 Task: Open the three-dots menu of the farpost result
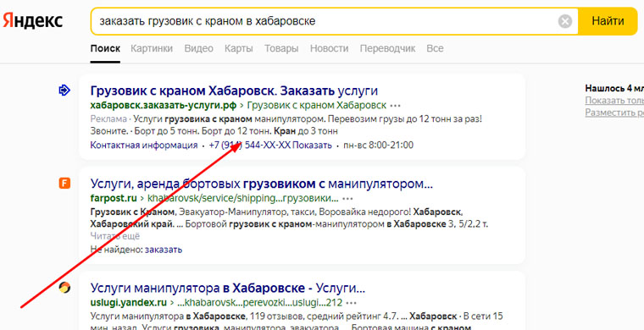[x=348, y=199]
